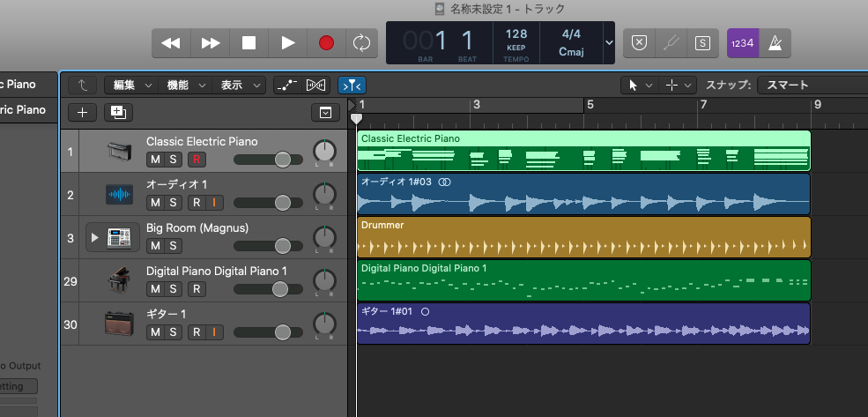
Task: Toggle the Cycle loop button
Action: pyautogui.click(x=360, y=42)
